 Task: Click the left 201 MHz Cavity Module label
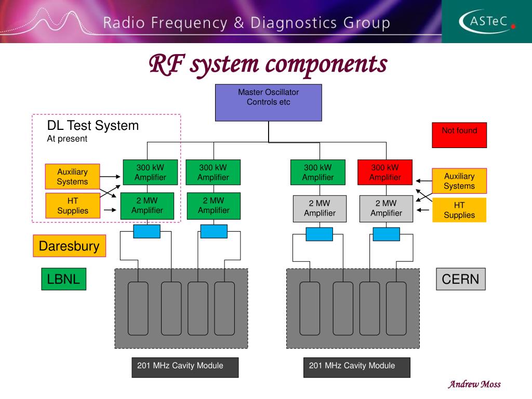185,367
